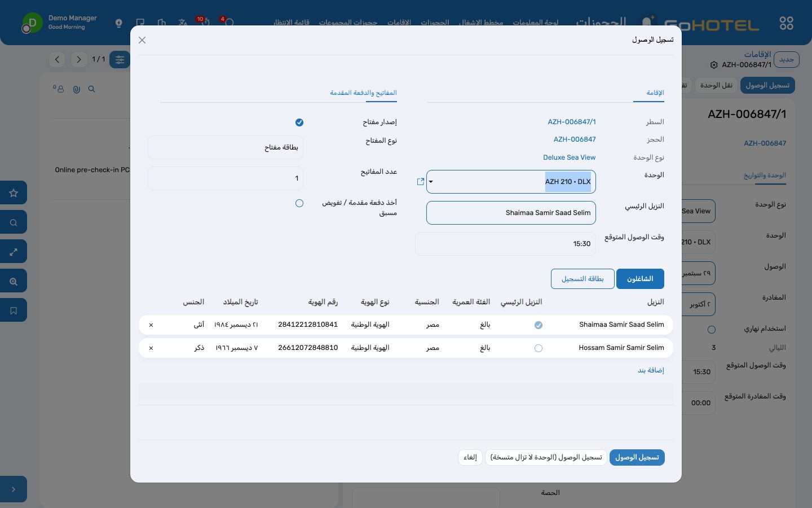Open the AZH-006847 reservation link in dialog
This screenshot has height=508, width=812.
pyautogui.click(x=575, y=139)
